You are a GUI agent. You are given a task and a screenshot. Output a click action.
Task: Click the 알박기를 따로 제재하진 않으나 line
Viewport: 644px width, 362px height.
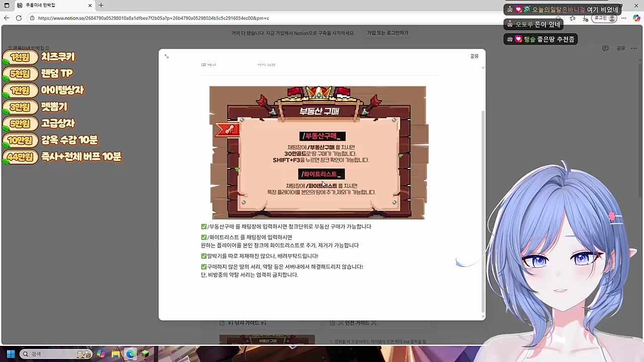pos(260,256)
